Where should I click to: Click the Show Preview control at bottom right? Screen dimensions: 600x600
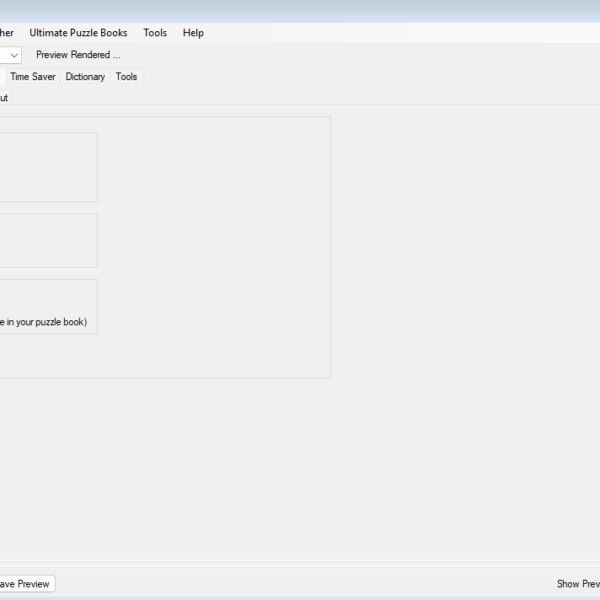[578, 584]
